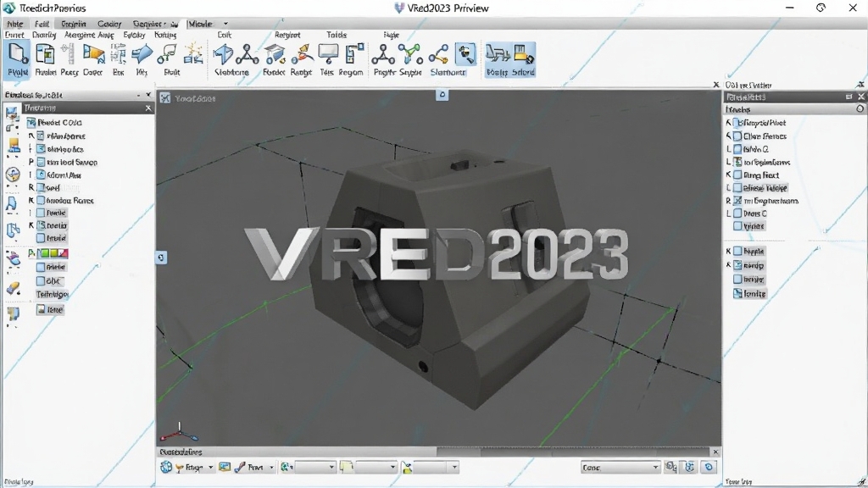Screen dimensions: 868x488
Task: Click the handle at top center of viewport
Action: click(442, 95)
